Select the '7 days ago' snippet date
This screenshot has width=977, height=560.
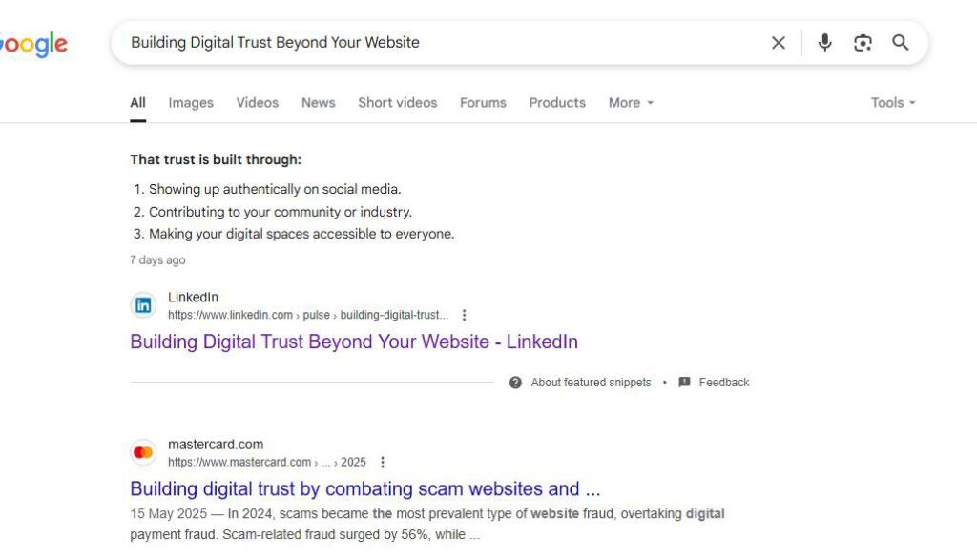[157, 259]
